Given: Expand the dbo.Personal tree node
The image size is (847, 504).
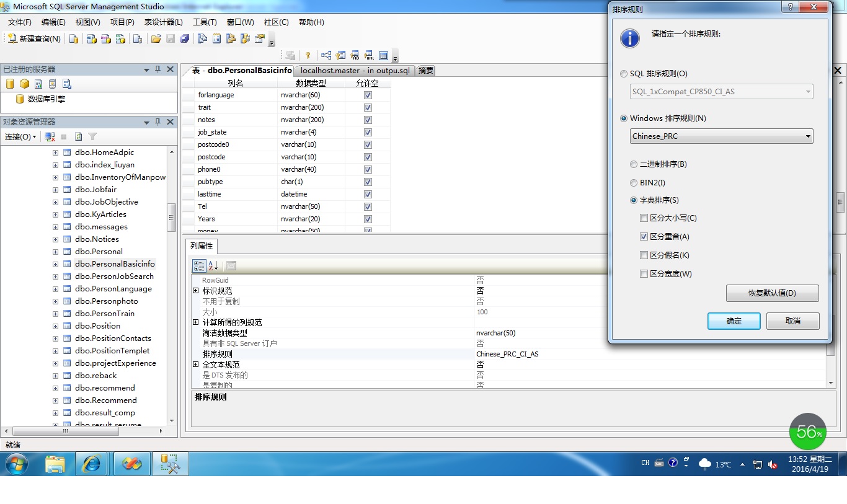Looking at the screenshot, I should [55, 252].
